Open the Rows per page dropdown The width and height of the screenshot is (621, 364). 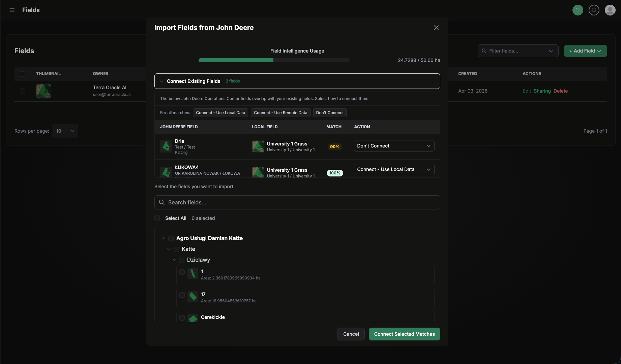(x=65, y=131)
